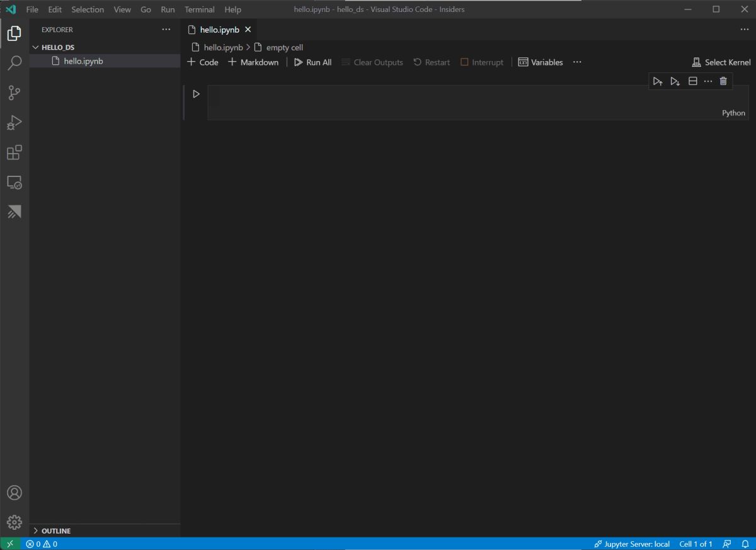Open Remote Explorer view
Screen dimensions: 756x550
pos(14,183)
